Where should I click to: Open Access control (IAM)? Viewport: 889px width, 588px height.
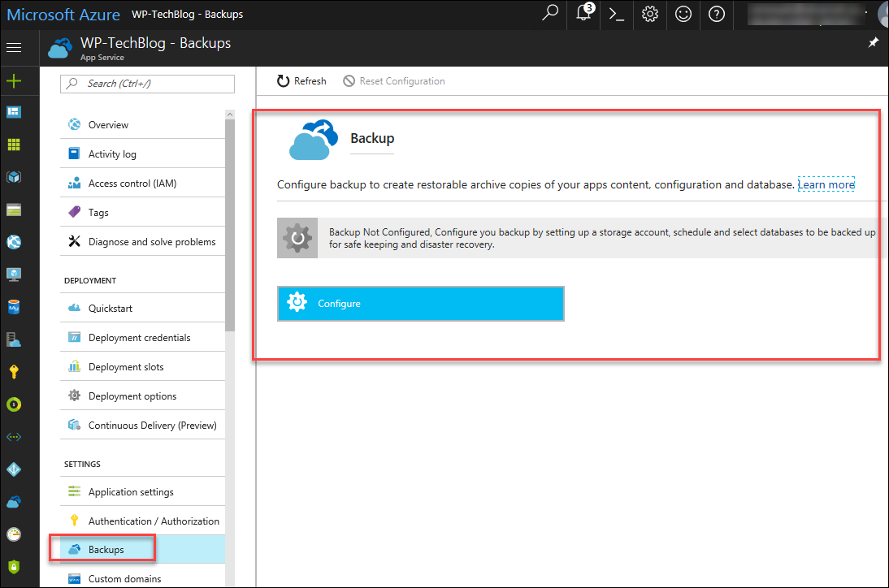tap(142, 184)
